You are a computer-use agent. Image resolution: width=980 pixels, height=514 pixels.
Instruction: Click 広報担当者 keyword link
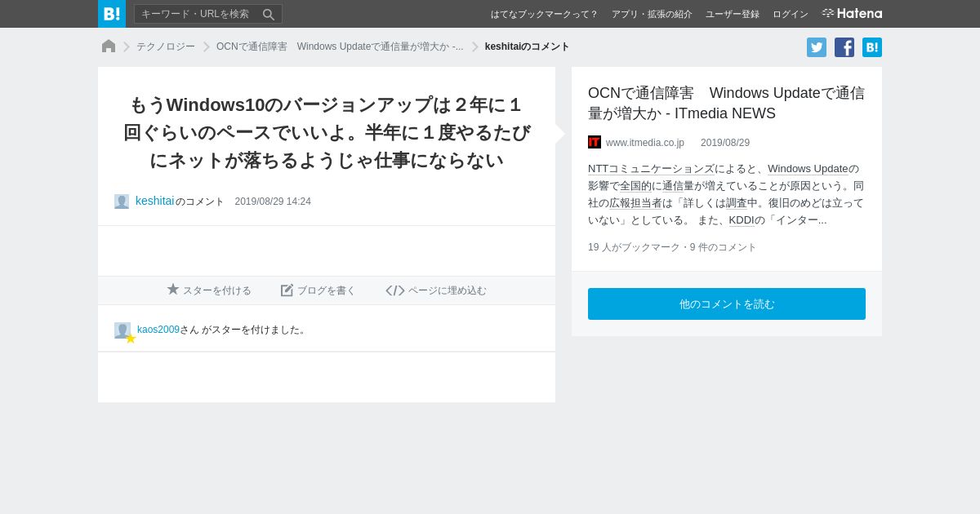[x=635, y=203]
